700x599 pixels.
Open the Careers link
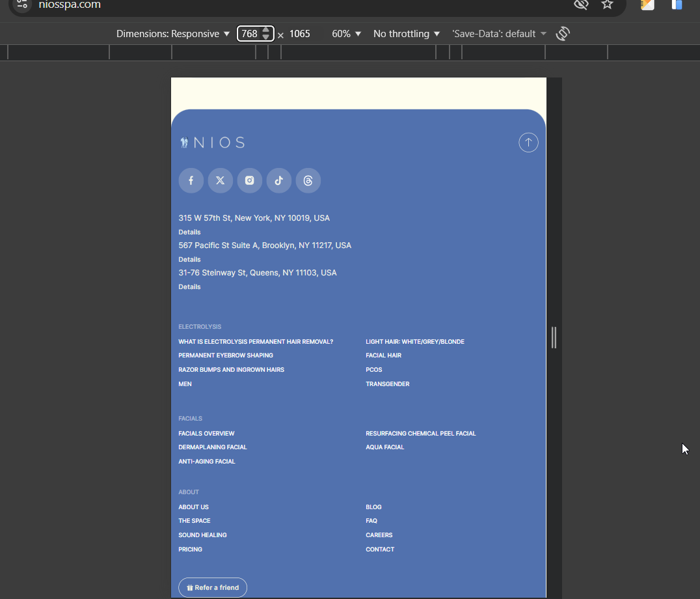(x=379, y=535)
